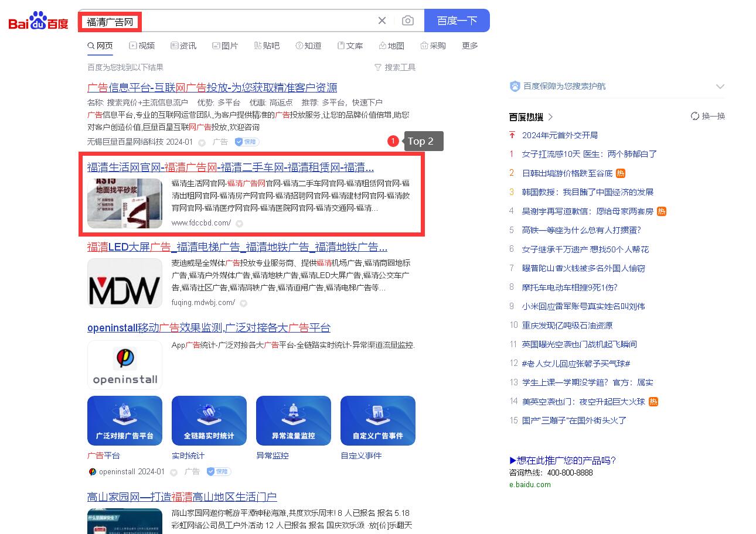Open the 地图 tab
Image resolution: width=756 pixels, height=534 pixels.
[x=391, y=46]
